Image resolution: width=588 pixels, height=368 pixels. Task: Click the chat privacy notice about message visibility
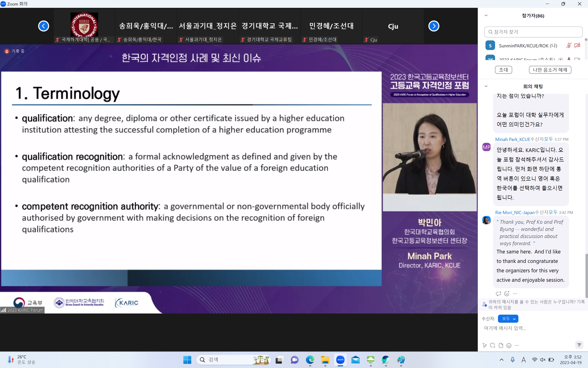pos(533,305)
